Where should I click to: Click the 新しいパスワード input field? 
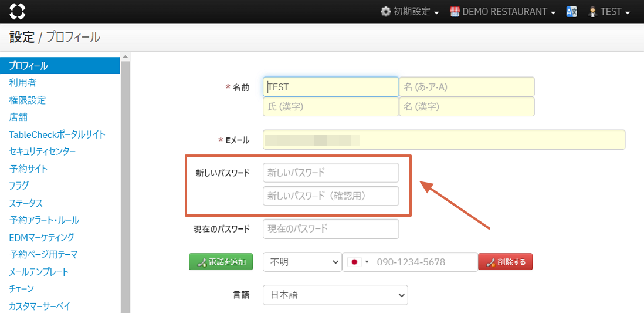[x=331, y=173]
